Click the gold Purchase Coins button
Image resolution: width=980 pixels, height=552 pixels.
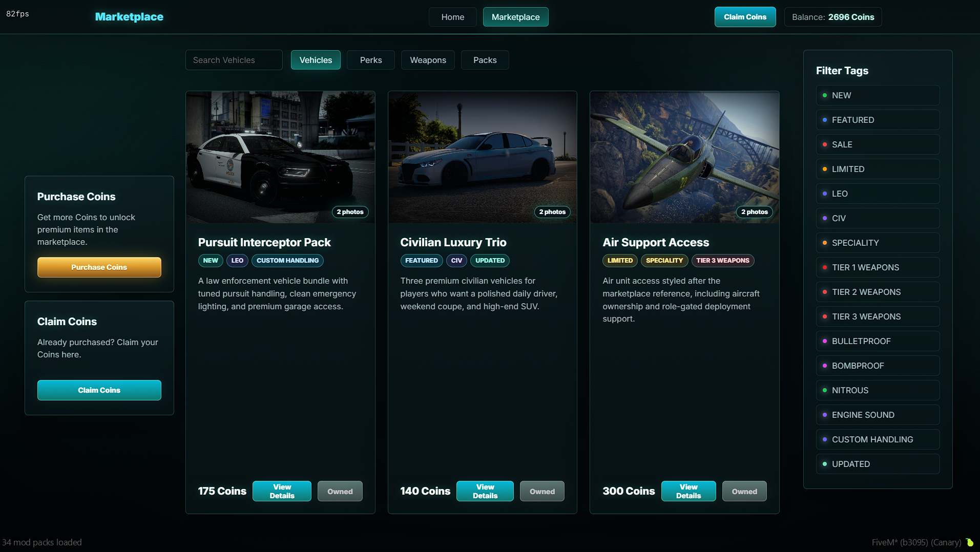click(99, 267)
